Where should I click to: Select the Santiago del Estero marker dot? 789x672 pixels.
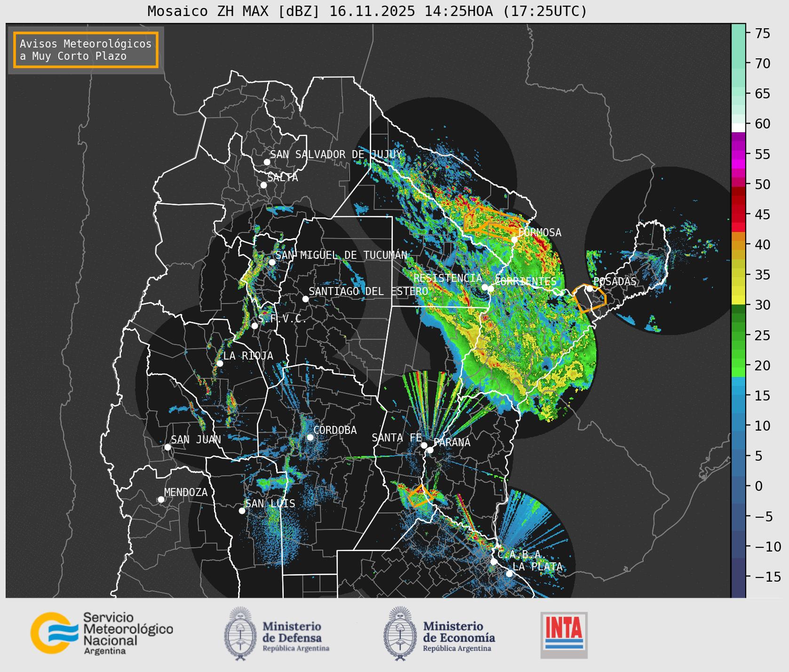pyautogui.click(x=305, y=299)
